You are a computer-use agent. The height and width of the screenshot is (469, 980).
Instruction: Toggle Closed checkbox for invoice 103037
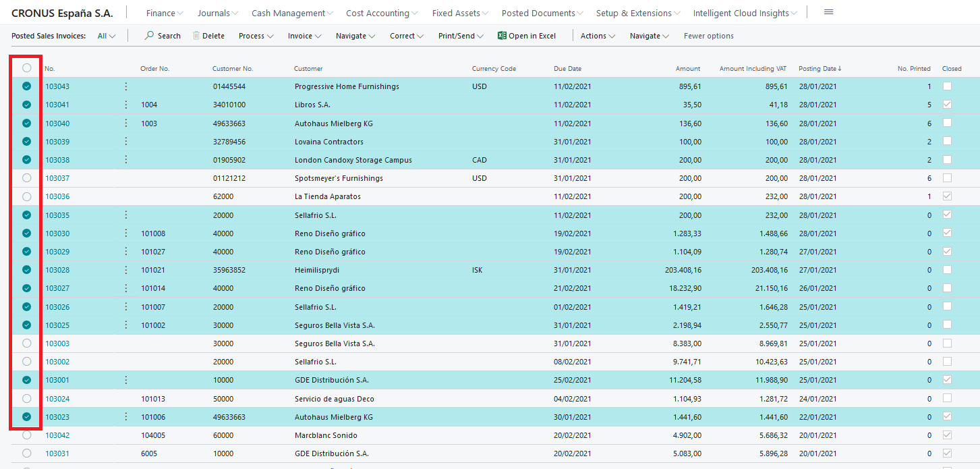(948, 178)
